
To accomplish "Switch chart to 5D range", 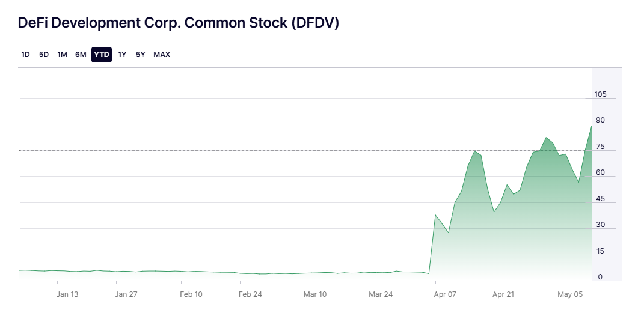I will (44, 55).
